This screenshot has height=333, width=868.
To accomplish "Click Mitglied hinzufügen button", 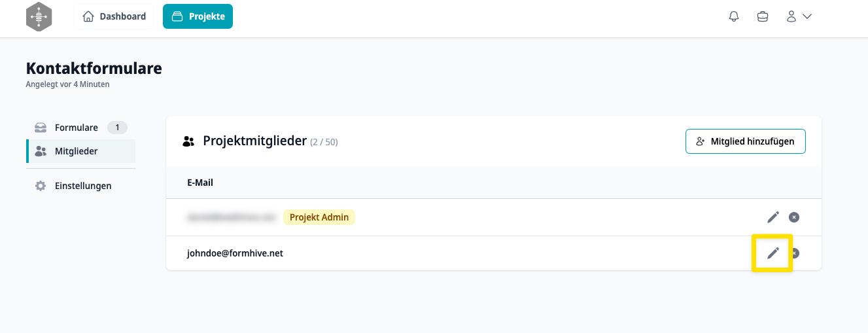I will point(746,141).
